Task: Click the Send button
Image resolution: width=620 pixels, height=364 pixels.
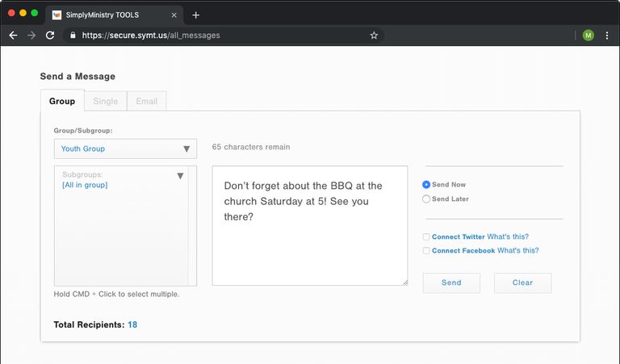Action: pyautogui.click(x=451, y=282)
